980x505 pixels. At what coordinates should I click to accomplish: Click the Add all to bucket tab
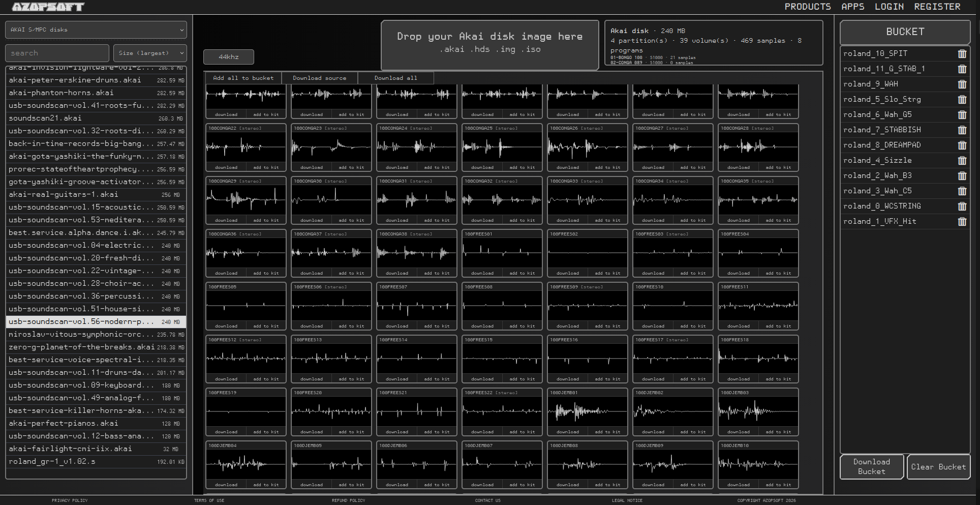coord(243,78)
